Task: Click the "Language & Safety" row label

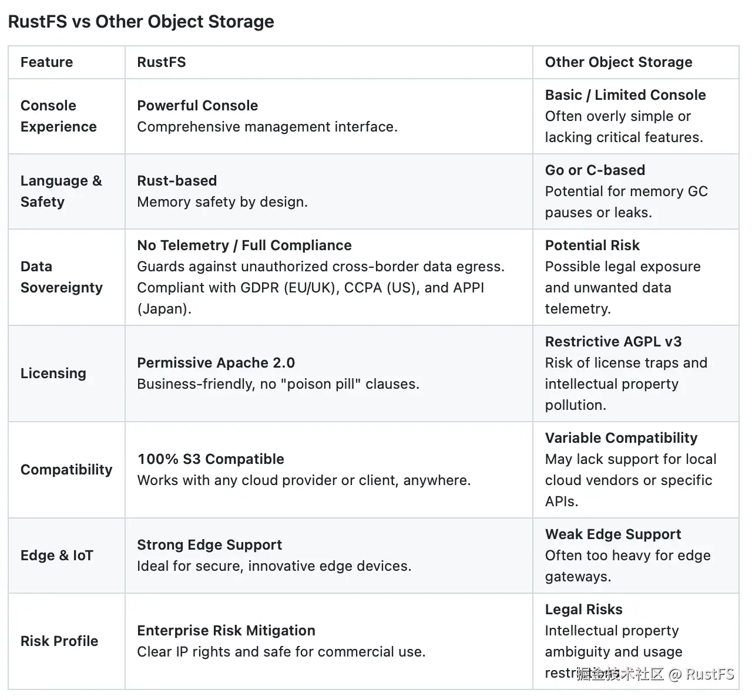Action: pyautogui.click(x=61, y=191)
